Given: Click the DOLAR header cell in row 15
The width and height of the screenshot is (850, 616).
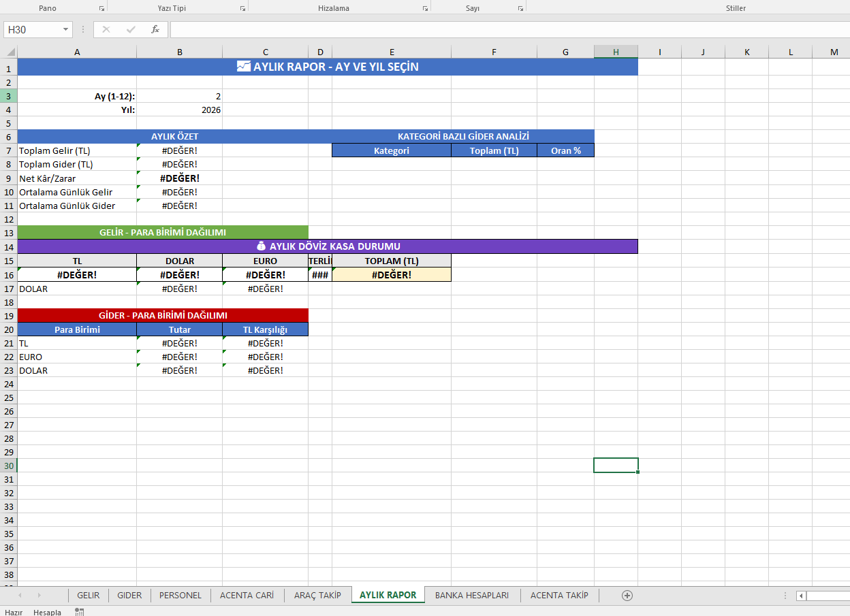Looking at the screenshot, I should pos(179,261).
